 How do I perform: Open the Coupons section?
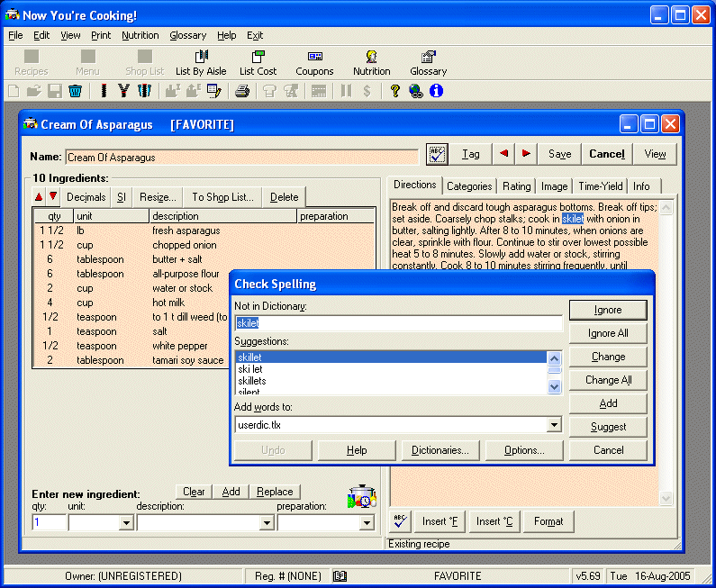click(314, 62)
